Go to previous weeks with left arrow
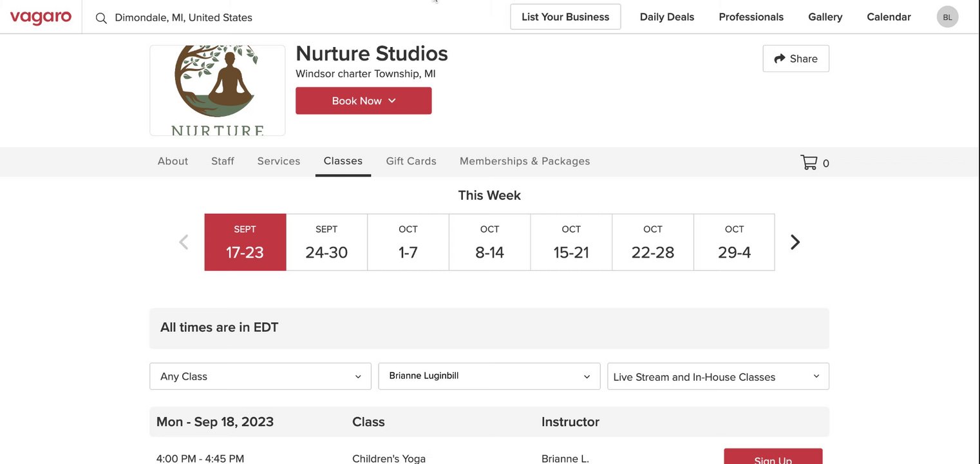The image size is (980, 464). click(x=184, y=242)
